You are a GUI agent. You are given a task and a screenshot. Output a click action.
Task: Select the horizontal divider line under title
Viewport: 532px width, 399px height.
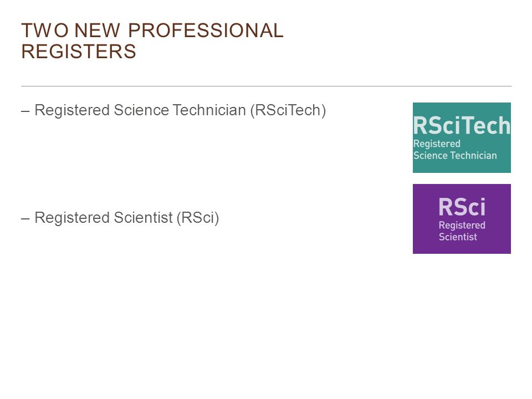266,86
